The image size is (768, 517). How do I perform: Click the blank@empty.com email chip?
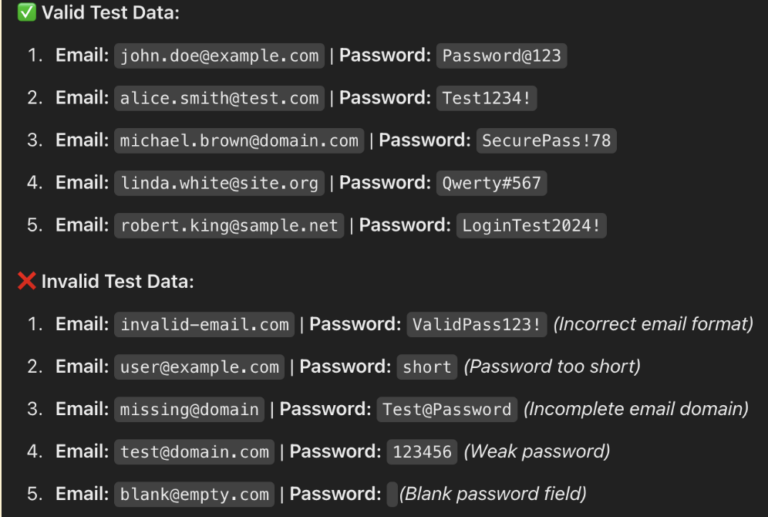click(194, 494)
